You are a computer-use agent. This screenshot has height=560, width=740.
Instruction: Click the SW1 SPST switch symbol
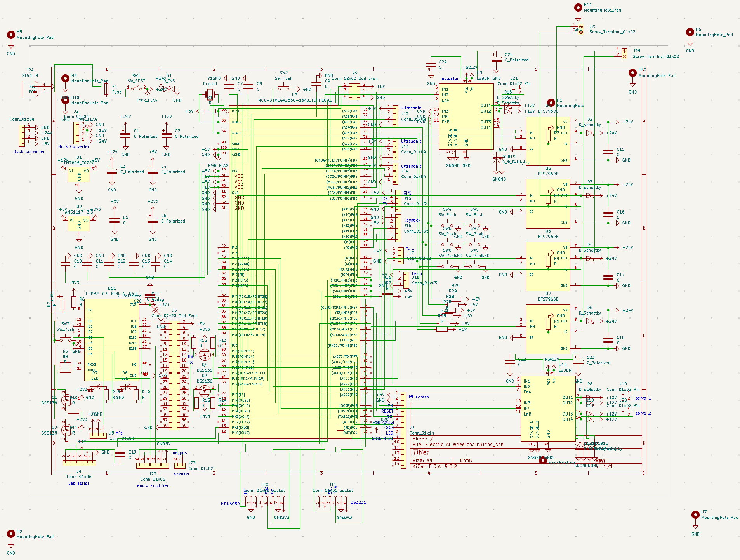pos(136,89)
